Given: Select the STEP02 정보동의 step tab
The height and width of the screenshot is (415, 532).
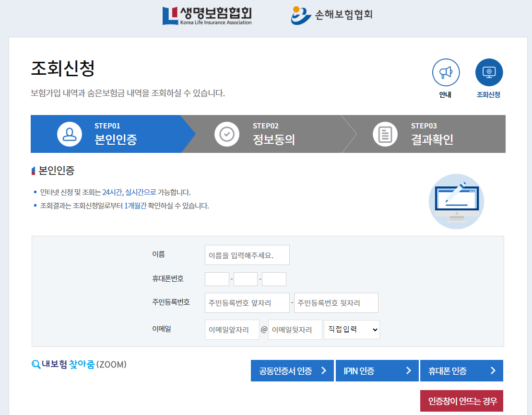Looking at the screenshot, I should click(x=269, y=134).
